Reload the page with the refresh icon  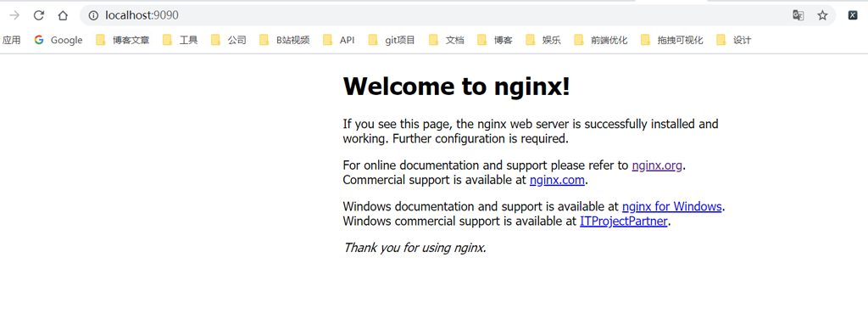pos(39,15)
